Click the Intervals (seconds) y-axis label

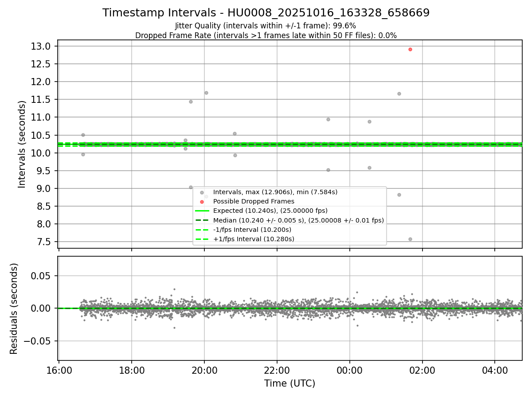tap(22, 144)
